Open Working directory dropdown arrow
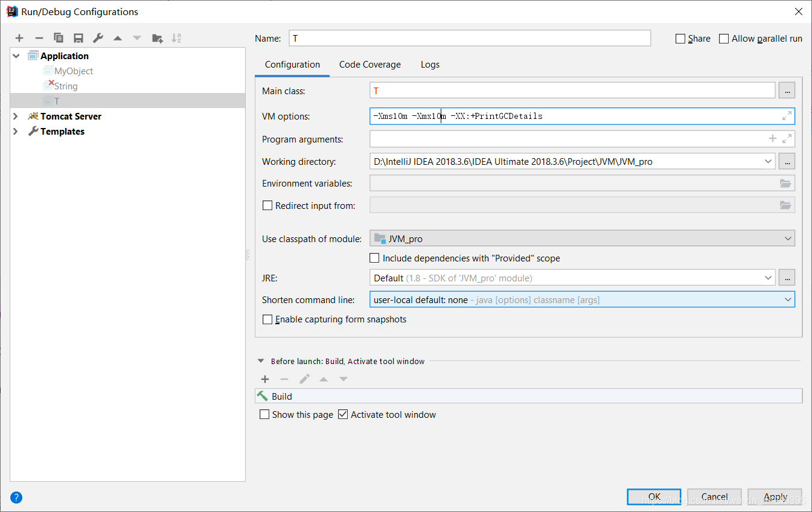Image resolution: width=812 pixels, height=512 pixels. [x=768, y=161]
